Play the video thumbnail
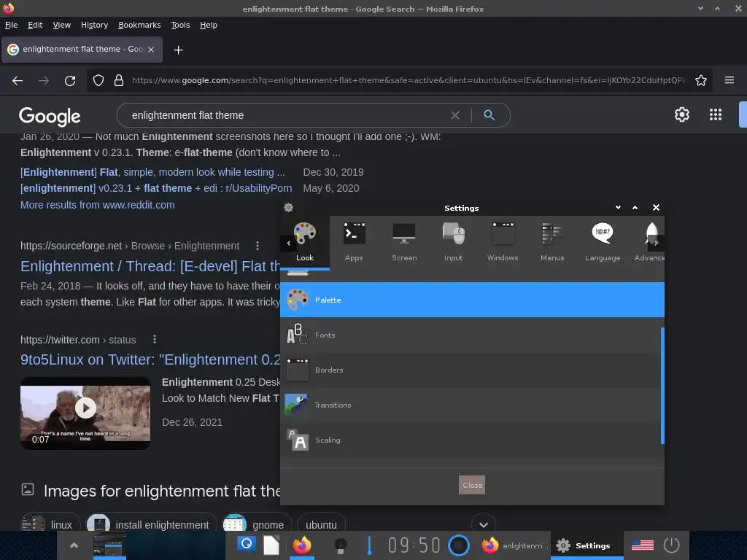 pyautogui.click(x=85, y=408)
